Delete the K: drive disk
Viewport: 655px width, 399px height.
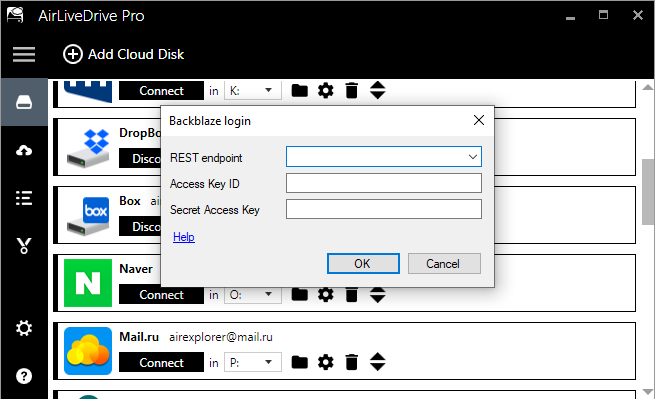(x=352, y=90)
